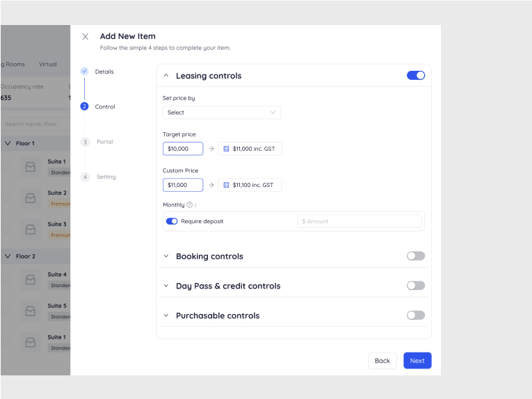
Task: Check the Suite 3 row checkbox
Action: pyautogui.click(x=7, y=229)
